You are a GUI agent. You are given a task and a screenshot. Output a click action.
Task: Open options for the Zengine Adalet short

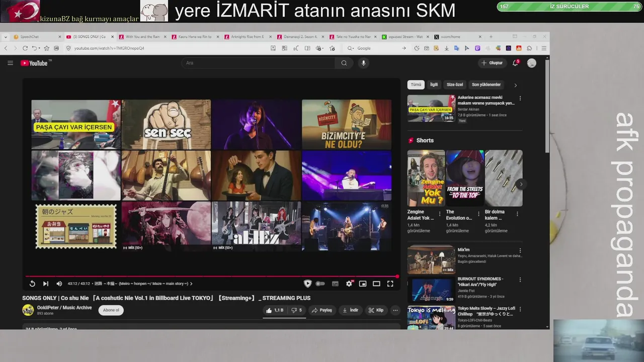(440, 214)
